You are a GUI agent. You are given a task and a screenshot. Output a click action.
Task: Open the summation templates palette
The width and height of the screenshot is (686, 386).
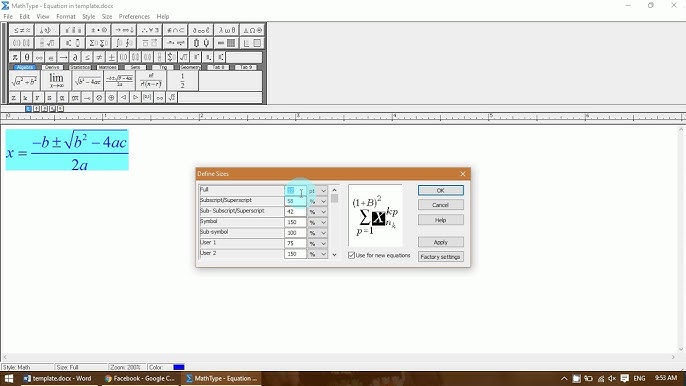point(98,43)
